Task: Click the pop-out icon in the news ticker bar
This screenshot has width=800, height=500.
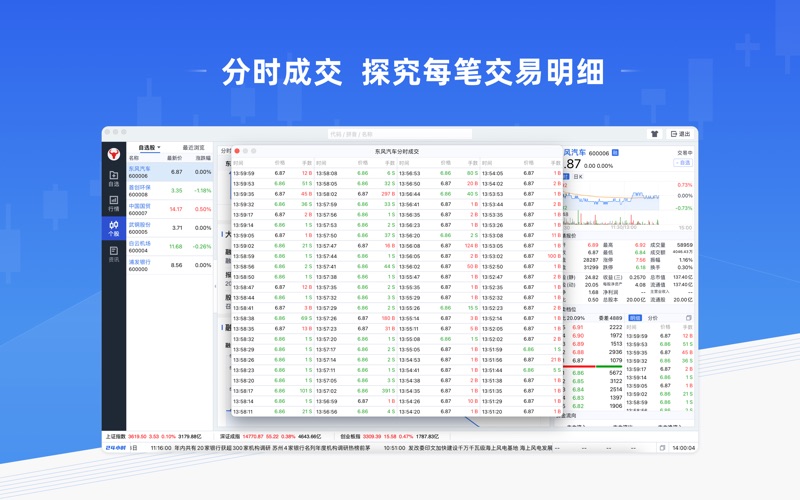Action: [662, 448]
